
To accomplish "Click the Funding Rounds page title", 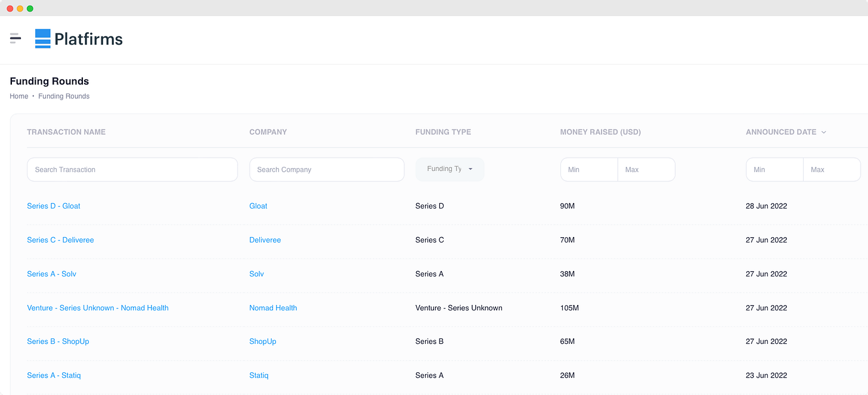I will point(49,81).
